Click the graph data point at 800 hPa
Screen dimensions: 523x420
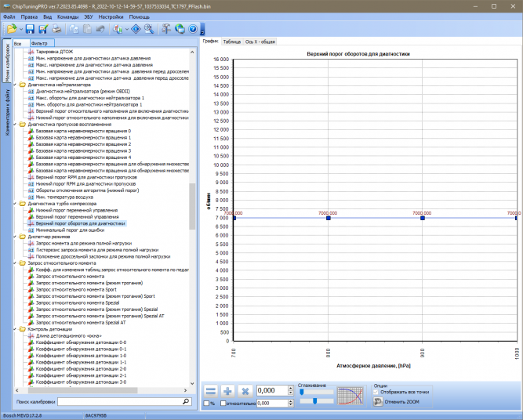tap(329, 218)
